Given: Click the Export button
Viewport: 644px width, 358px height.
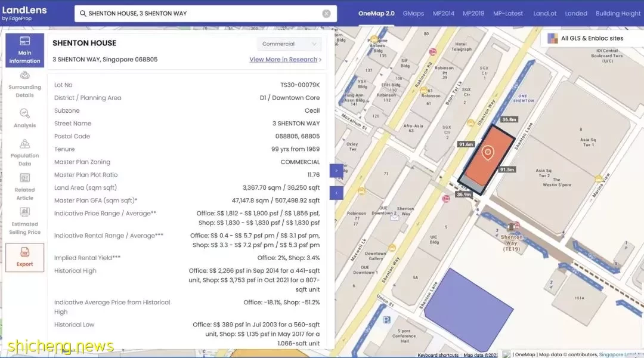Looking at the screenshot, I should [24, 257].
